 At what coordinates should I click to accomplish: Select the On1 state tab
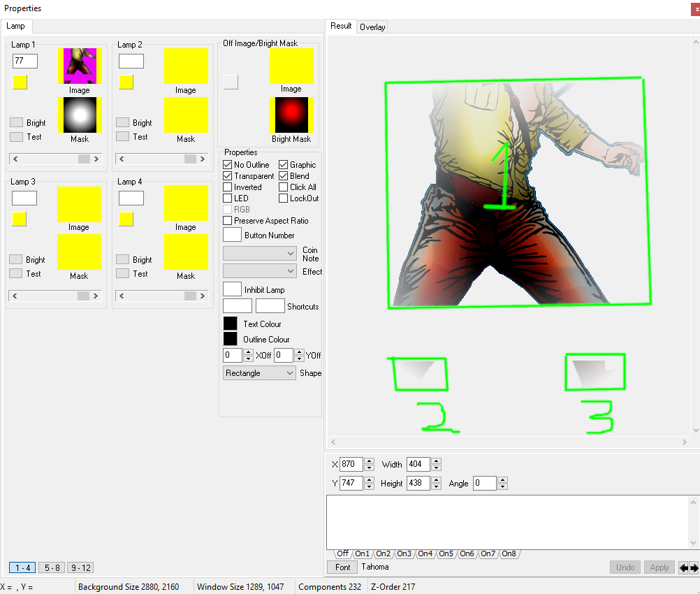[362, 553]
